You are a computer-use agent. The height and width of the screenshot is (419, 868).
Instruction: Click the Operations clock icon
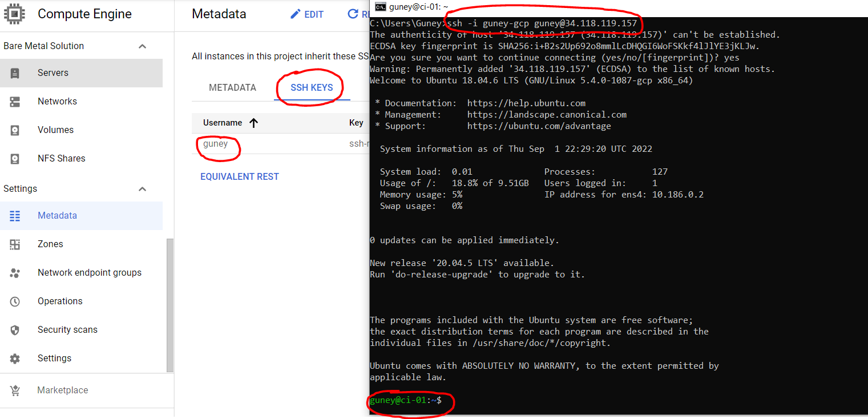[15, 301]
